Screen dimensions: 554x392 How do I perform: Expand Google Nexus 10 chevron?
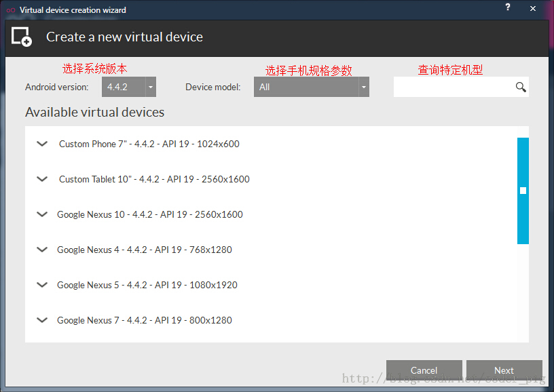(43, 214)
